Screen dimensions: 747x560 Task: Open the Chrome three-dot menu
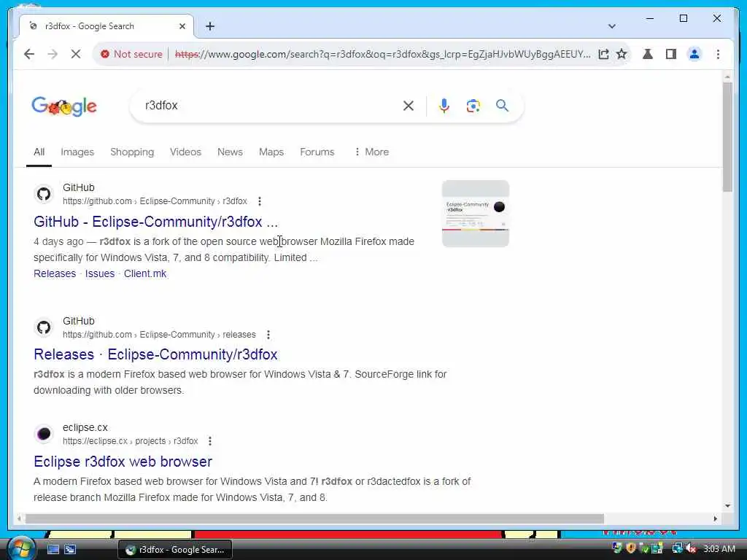point(718,54)
